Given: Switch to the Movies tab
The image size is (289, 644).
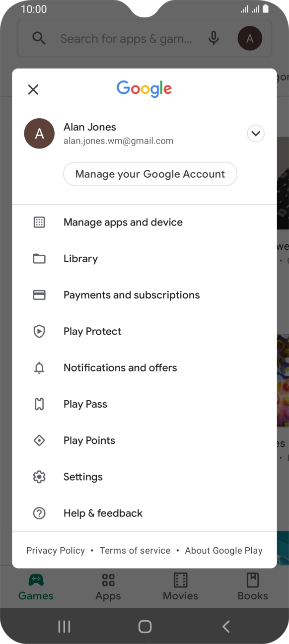Looking at the screenshot, I should click(x=181, y=587).
